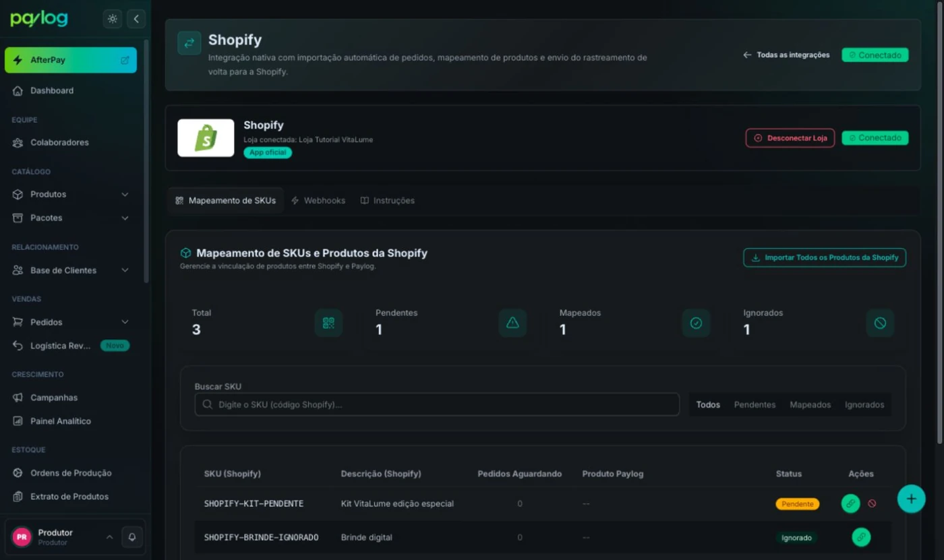Switch to the Instruções tab

pos(388,201)
